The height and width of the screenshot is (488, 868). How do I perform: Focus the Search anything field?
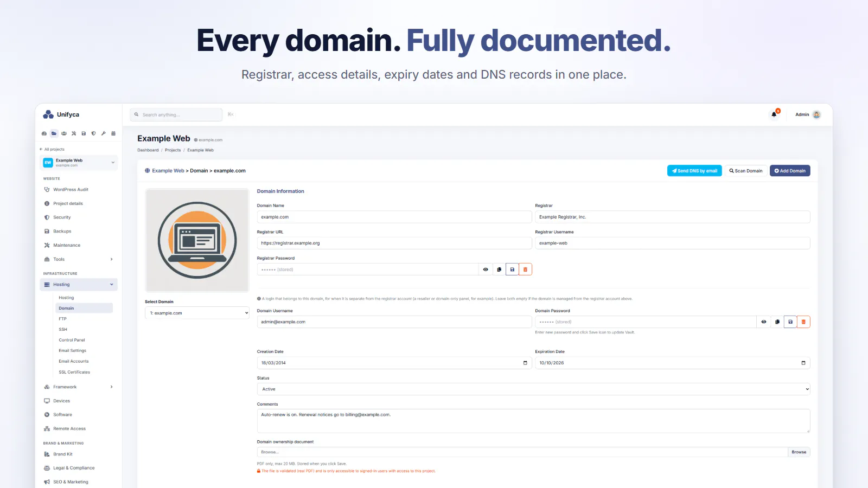click(176, 114)
